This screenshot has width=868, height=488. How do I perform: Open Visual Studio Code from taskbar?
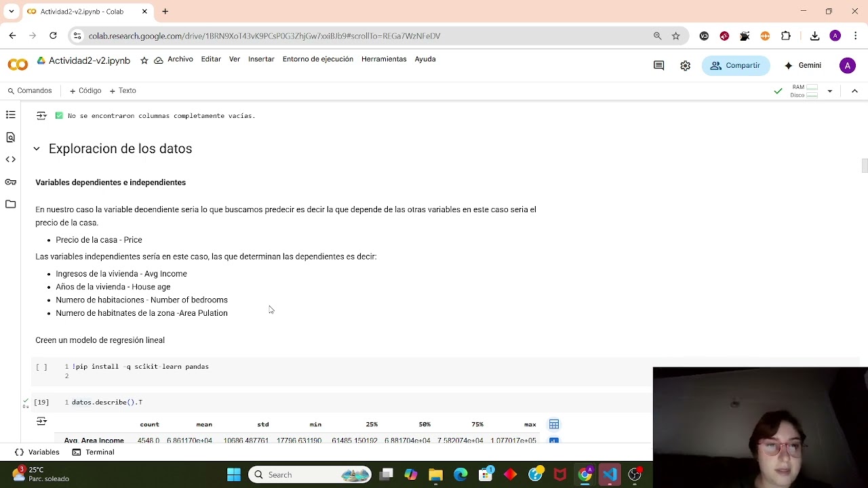pos(610,474)
